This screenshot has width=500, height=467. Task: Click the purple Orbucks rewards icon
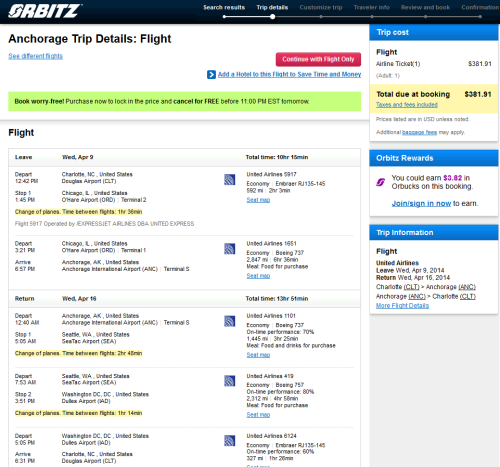click(381, 182)
